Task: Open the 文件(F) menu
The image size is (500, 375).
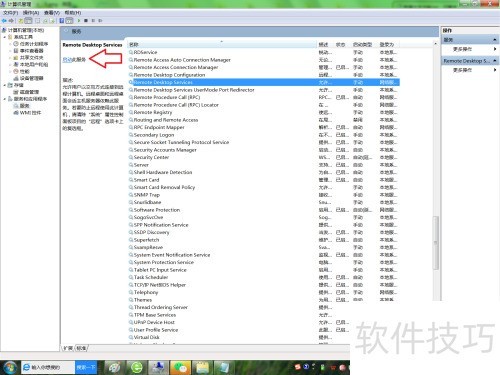Action: pos(10,13)
